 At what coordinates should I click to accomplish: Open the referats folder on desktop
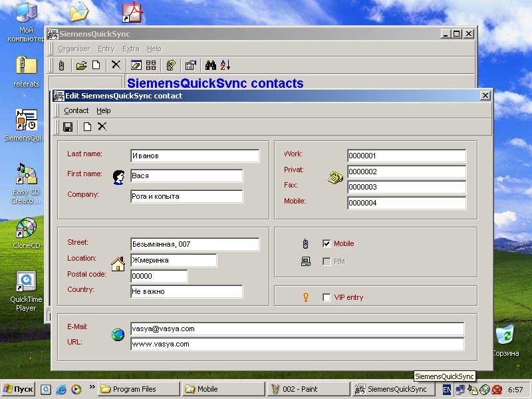point(26,72)
